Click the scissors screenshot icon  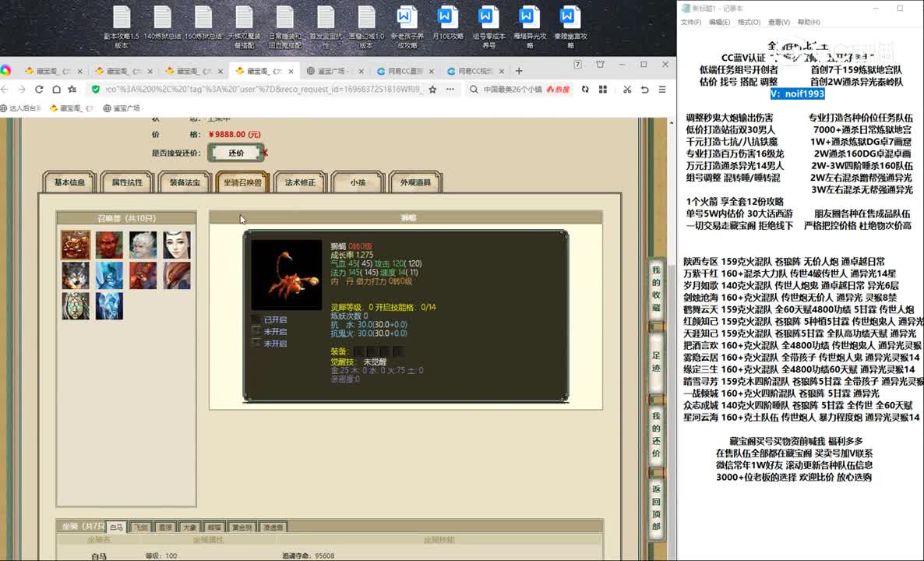627,90
